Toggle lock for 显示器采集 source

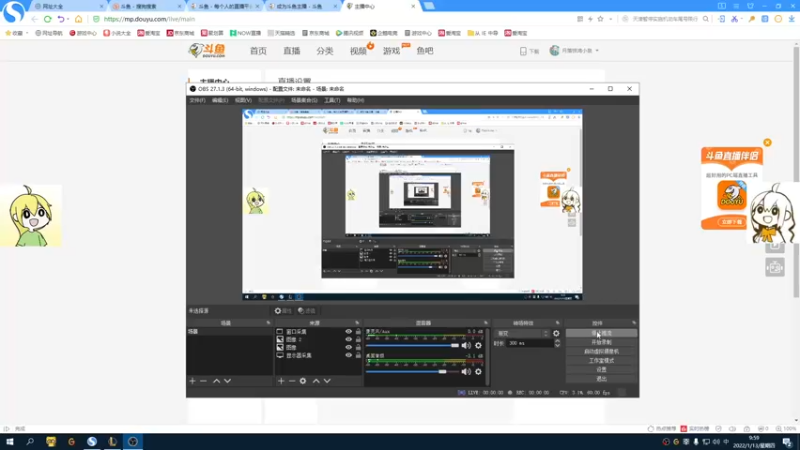(358, 355)
